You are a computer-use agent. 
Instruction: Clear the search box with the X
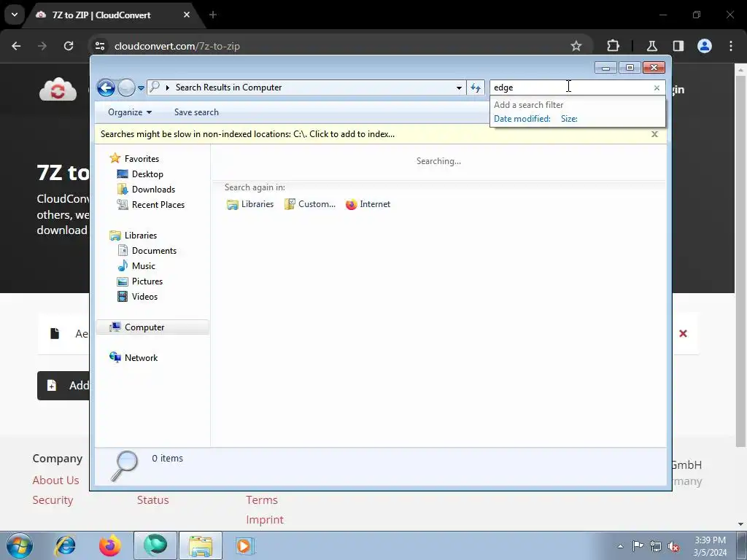pyautogui.click(x=657, y=87)
